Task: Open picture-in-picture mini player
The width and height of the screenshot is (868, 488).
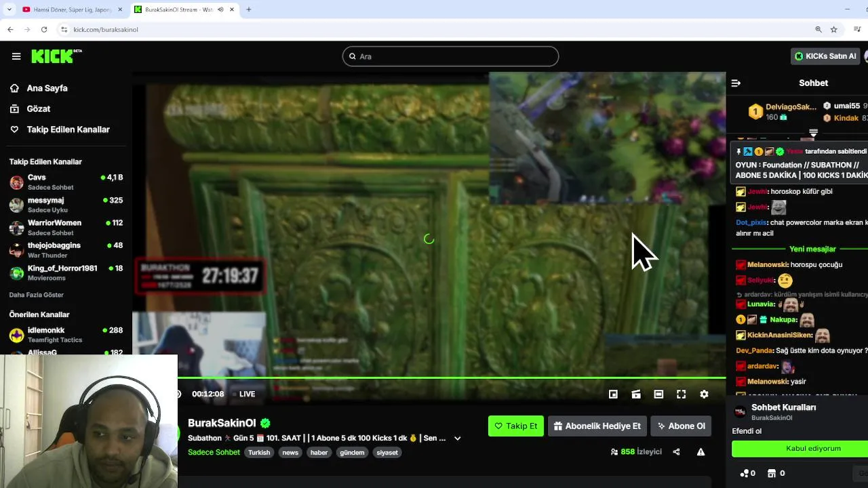Action: 613,394
